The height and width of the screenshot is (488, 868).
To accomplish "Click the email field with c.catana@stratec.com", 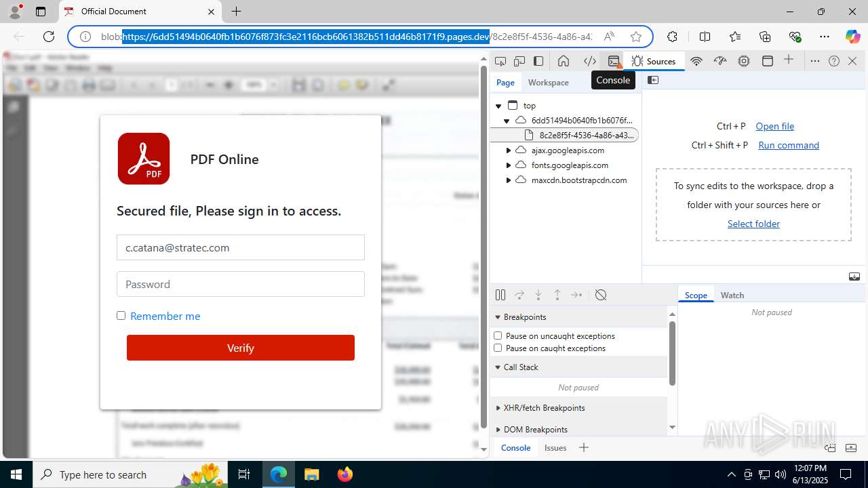I will (x=241, y=247).
